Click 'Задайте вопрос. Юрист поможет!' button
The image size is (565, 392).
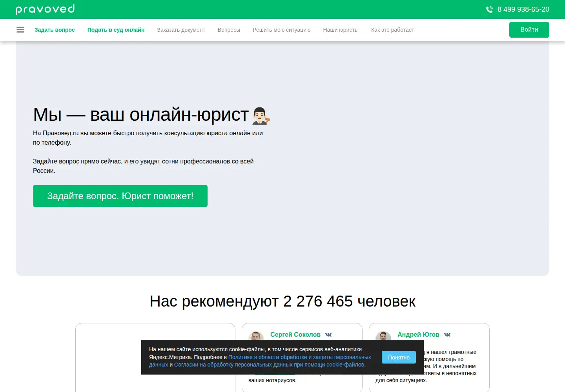[x=120, y=196]
